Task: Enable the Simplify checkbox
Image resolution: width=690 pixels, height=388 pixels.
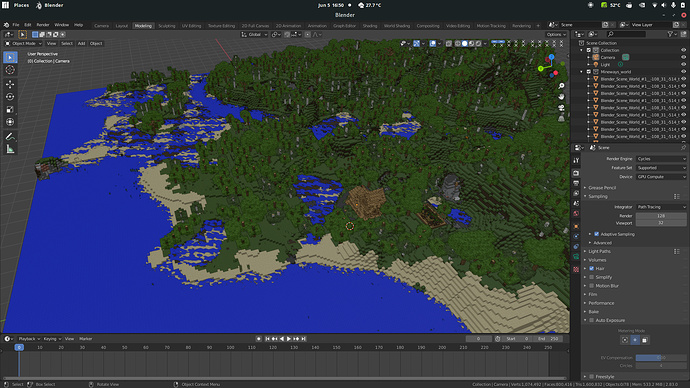Action: tap(591, 277)
